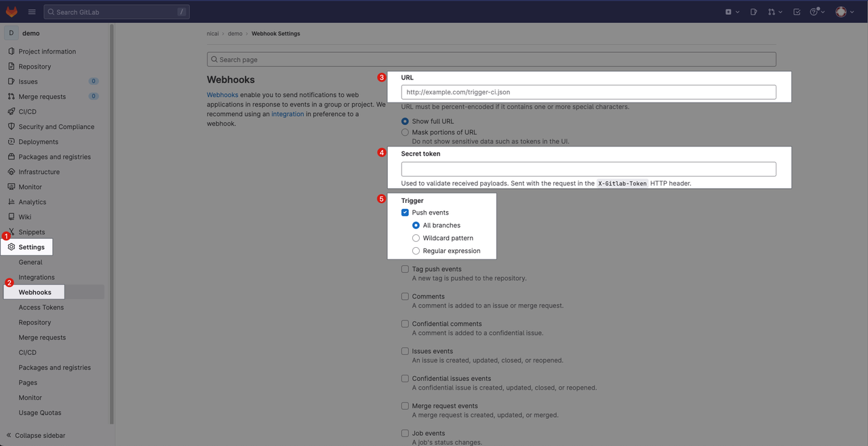Open the Snippets section
This screenshot has height=446, width=868.
[31, 231]
